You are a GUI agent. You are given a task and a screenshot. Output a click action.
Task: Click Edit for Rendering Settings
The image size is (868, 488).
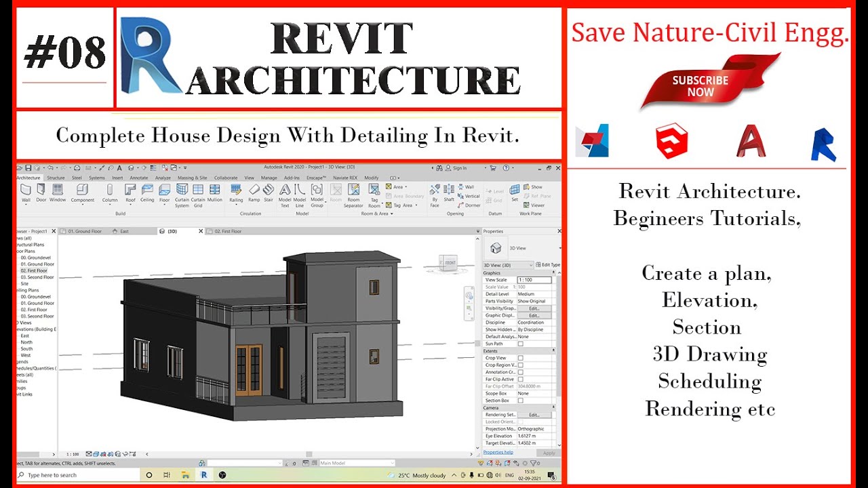tap(534, 415)
